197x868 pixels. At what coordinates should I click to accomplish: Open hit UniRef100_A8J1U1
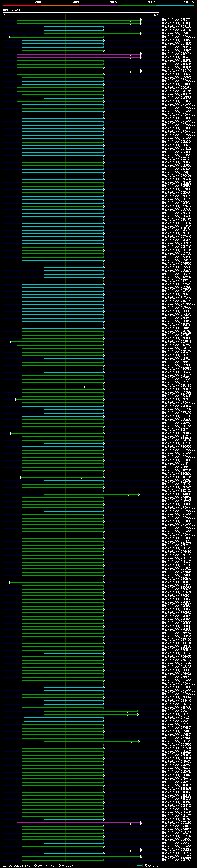pyautogui.click(x=176, y=26)
